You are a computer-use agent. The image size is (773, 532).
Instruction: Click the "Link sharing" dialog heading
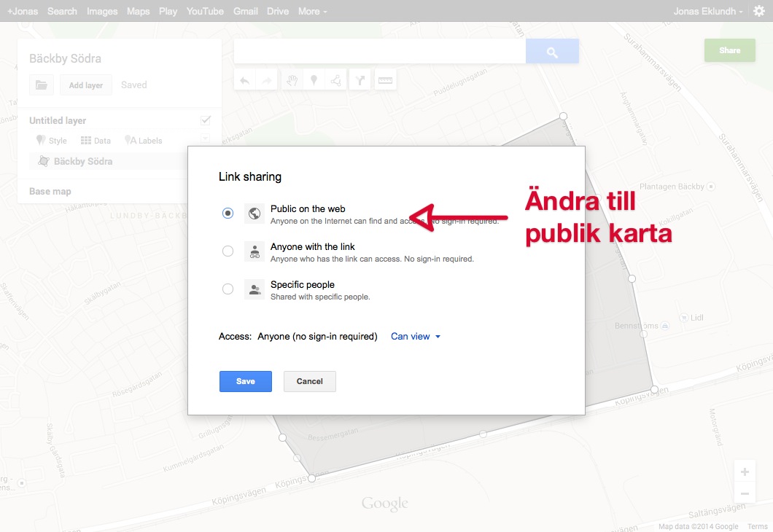250,177
